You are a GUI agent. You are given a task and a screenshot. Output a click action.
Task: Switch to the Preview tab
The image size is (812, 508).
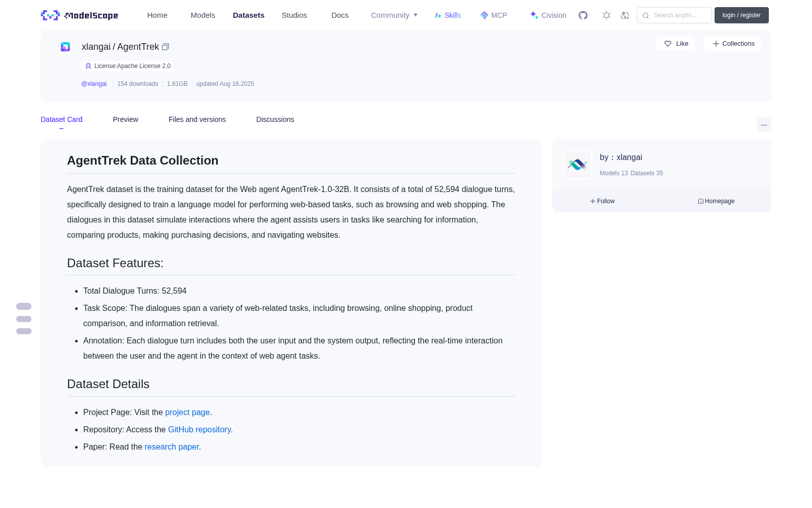click(125, 119)
